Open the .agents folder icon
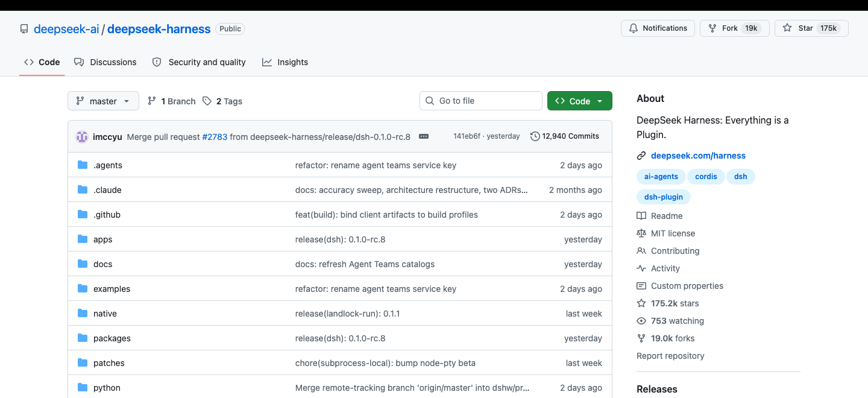 pos(83,165)
